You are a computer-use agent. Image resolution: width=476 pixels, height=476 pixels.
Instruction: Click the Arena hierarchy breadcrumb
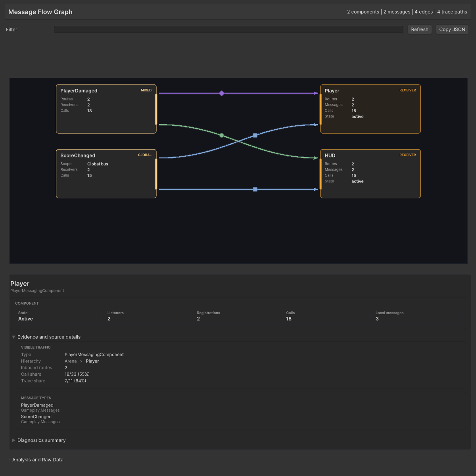71,361
